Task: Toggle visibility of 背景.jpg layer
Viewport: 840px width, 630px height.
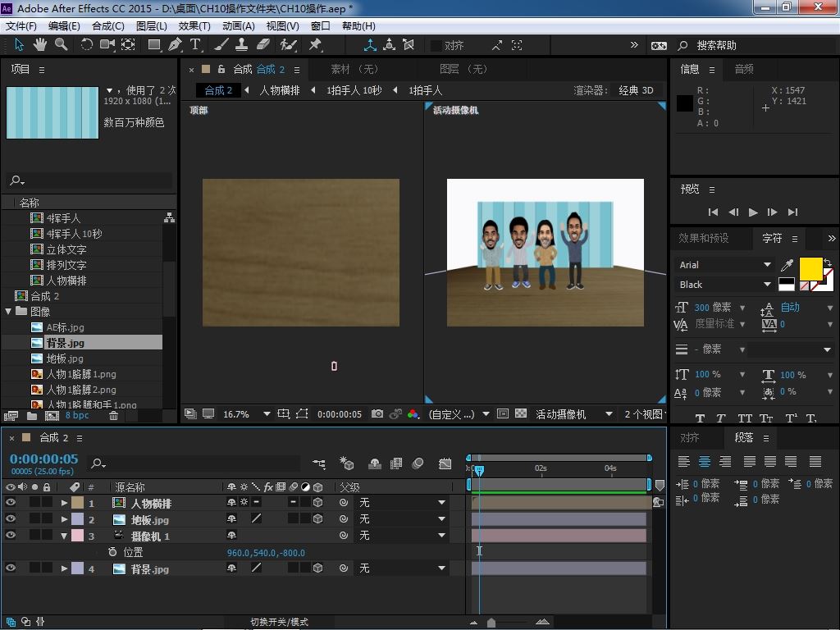Action: click(x=11, y=568)
